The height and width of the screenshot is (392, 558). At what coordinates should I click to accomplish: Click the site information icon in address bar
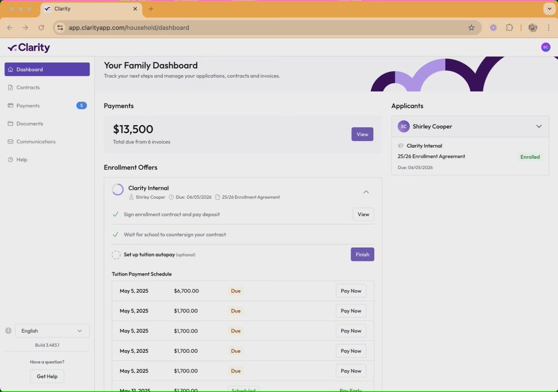click(60, 27)
